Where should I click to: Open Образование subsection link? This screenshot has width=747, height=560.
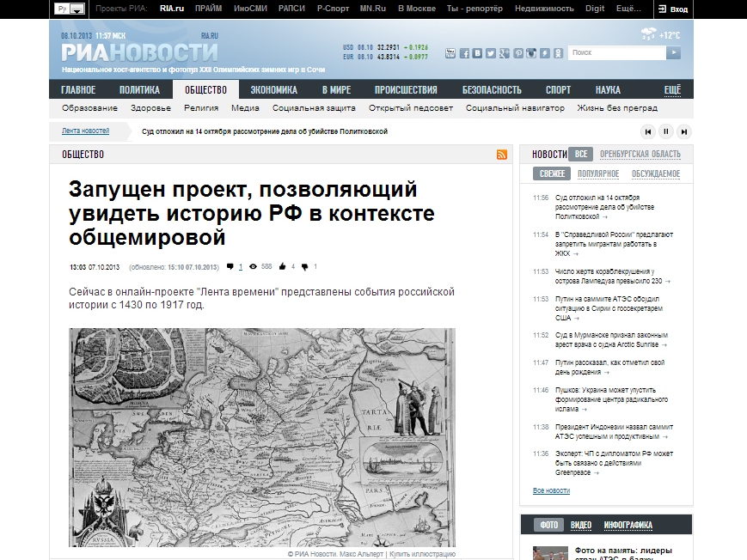(x=89, y=108)
